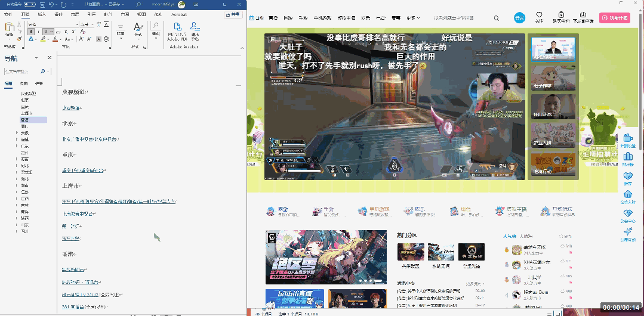
Task: Toggle character shading A icon
Action: click(98, 39)
